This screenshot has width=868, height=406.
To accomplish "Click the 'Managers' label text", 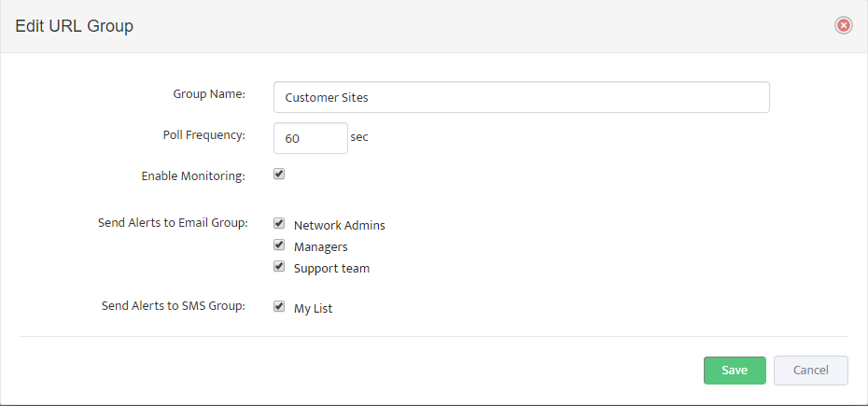I will tap(320, 247).
